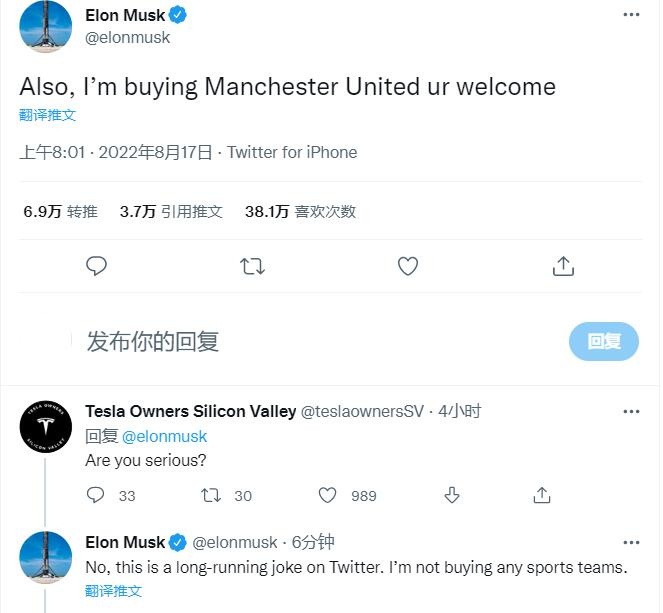Open more options for main tweet

click(x=630, y=15)
